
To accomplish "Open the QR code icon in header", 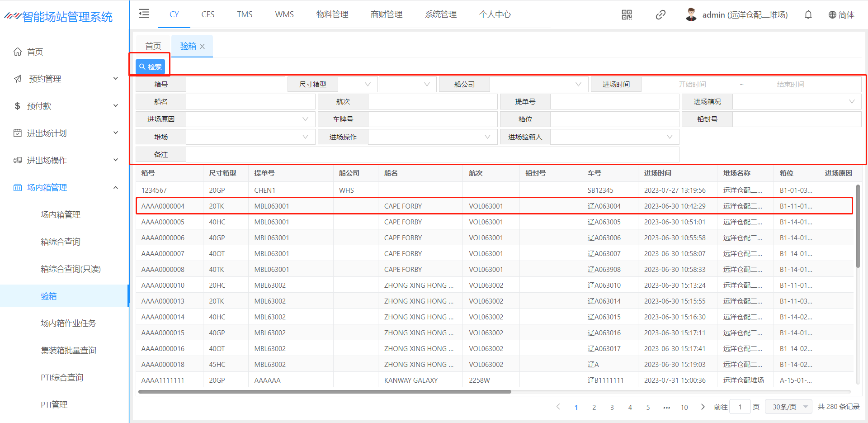I will tap(627, 15).
